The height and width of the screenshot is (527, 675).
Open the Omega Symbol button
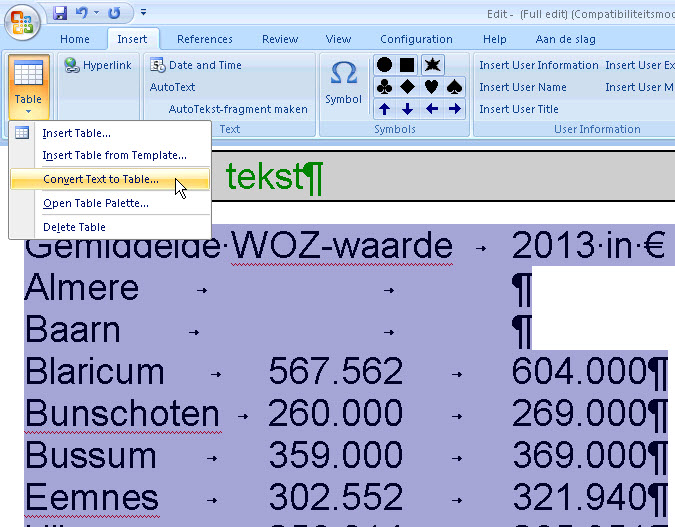pos(344,83)
